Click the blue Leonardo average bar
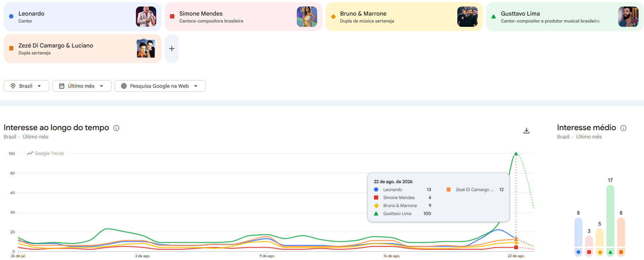The image size is (644, 260). tap(578, 232)
